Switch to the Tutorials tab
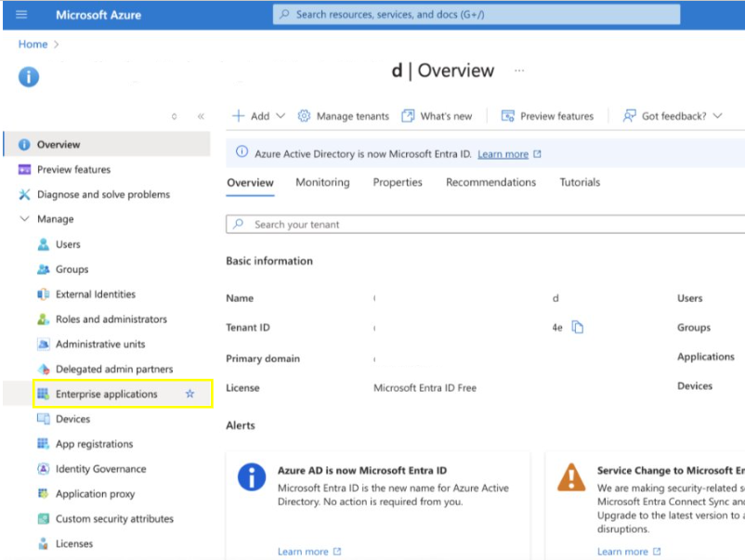This screenshot has width=745, height=560. coord(580,182)
